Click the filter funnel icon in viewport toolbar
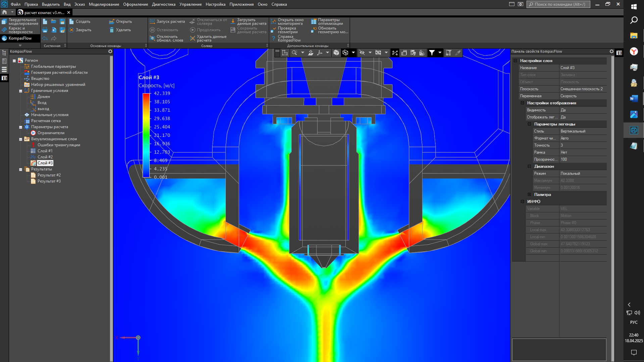644x362 pixels. pos(432,53)
